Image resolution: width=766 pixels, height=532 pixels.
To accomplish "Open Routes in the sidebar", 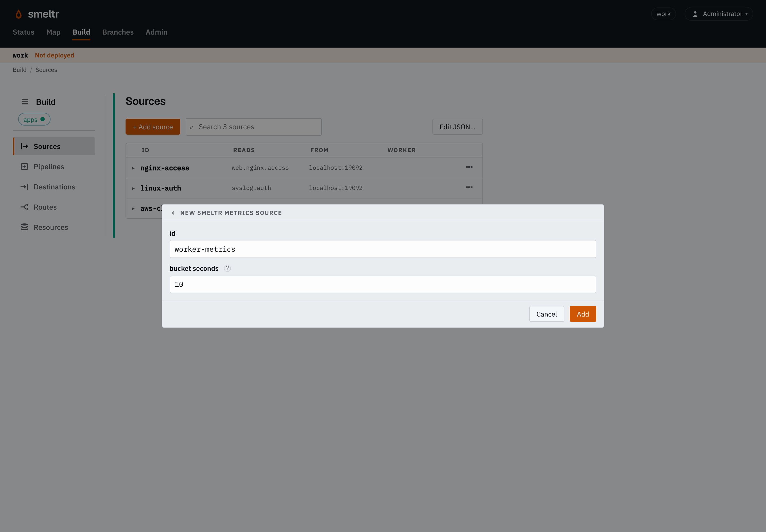I will pos(54,207).
